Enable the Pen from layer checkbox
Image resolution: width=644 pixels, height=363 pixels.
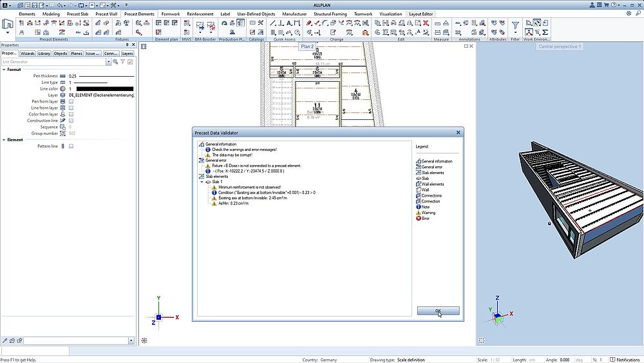pyautogui.click(x=71, y=101)
